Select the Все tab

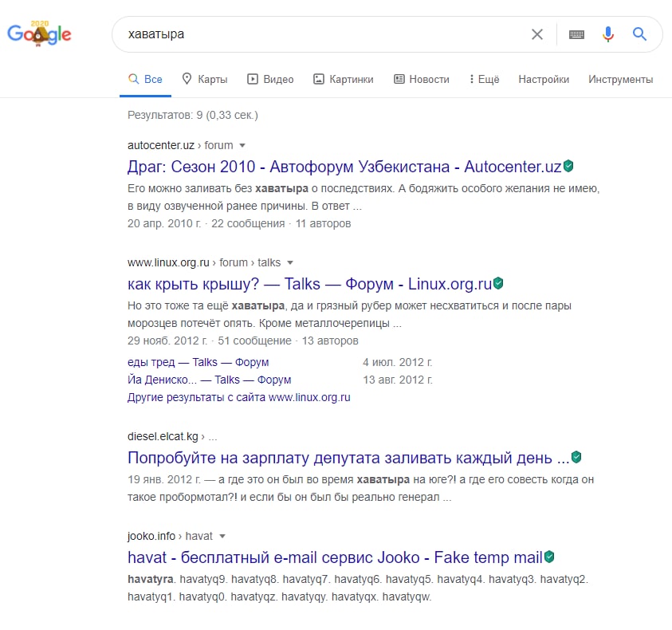[145, 79]
